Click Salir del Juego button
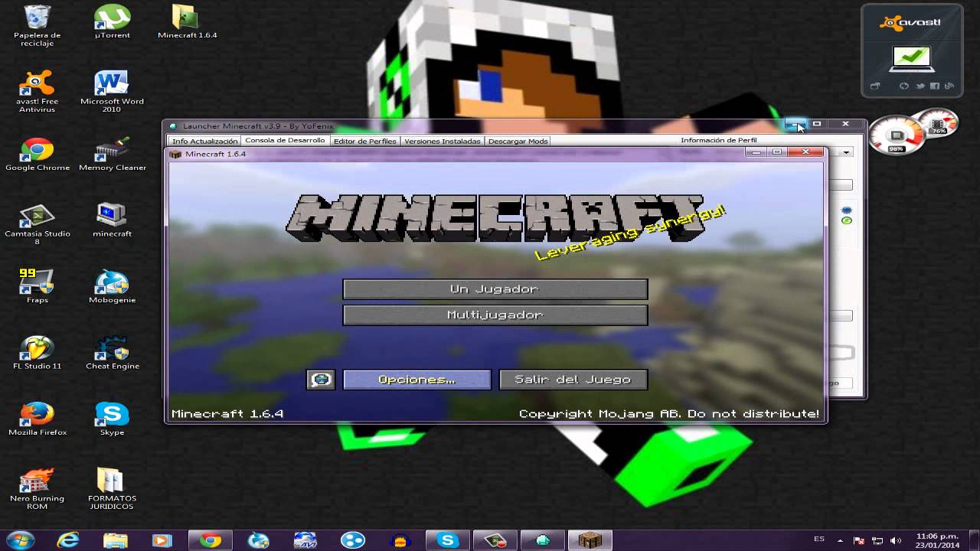The width and height of the screenshot is (980, 551). 573,380
